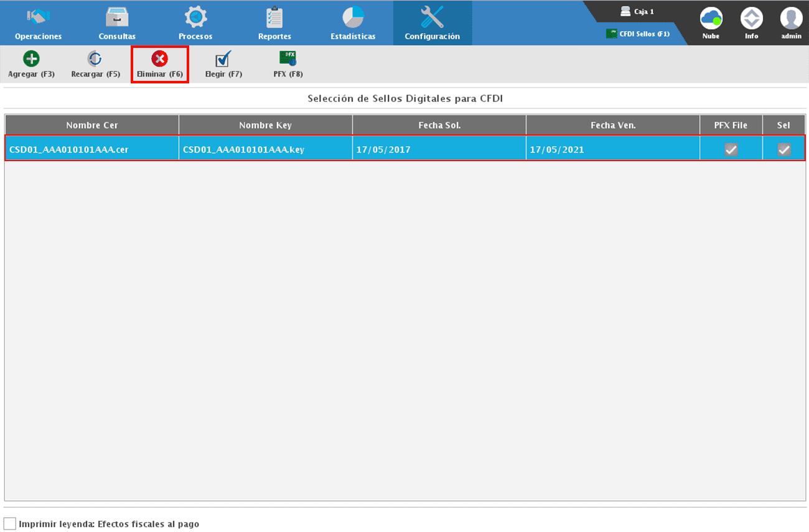Switch to the Procesos section
The height and width of the screenshot is (532, 809).
point(195,23)
